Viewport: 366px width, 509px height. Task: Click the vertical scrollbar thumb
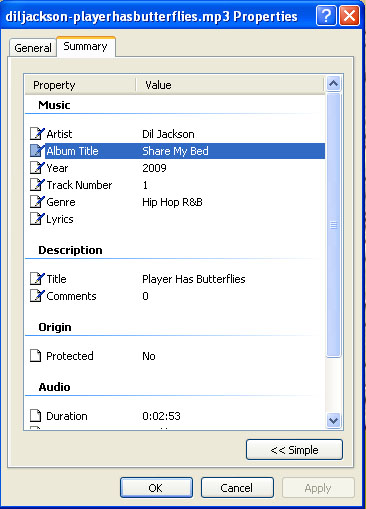334,225
